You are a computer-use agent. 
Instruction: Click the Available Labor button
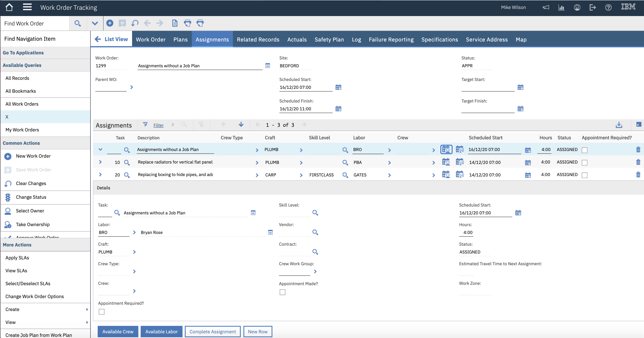tap(161, 332)
